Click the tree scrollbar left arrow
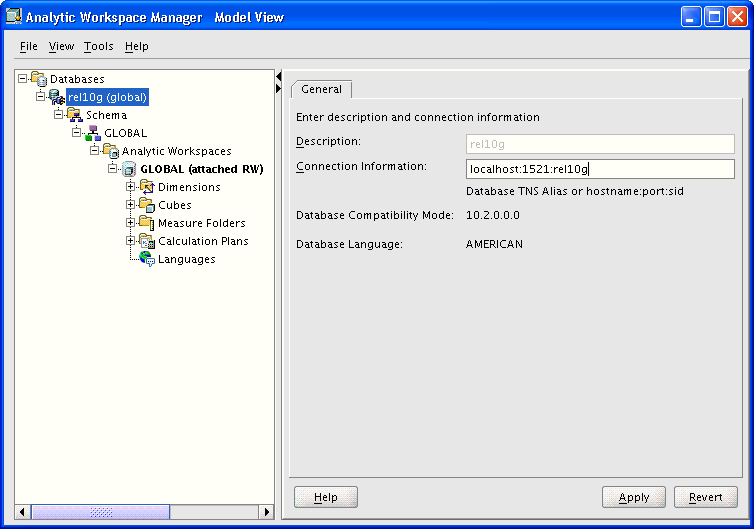754x529 pixels. [x=22, y=512]
